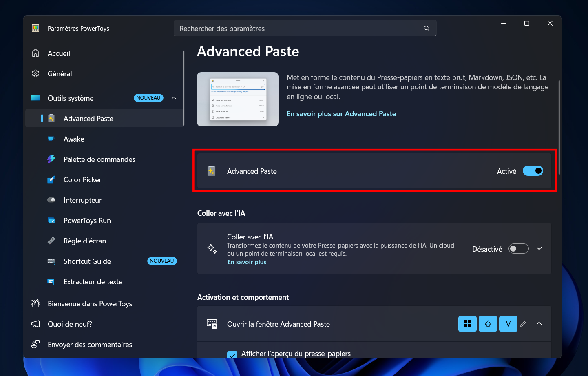588x376 pixels.
Task: Click the Shift key shortcut tile
Action: (x=488, y=324)
